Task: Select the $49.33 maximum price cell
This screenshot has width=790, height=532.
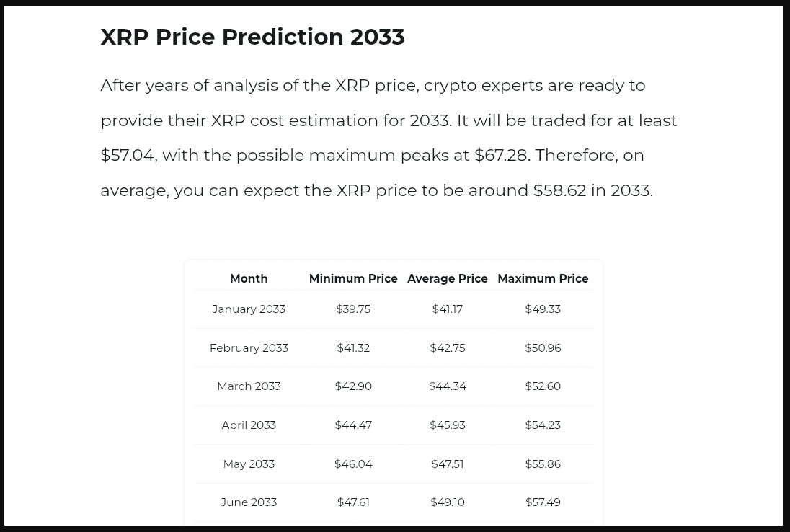Action: pos(543,309)
